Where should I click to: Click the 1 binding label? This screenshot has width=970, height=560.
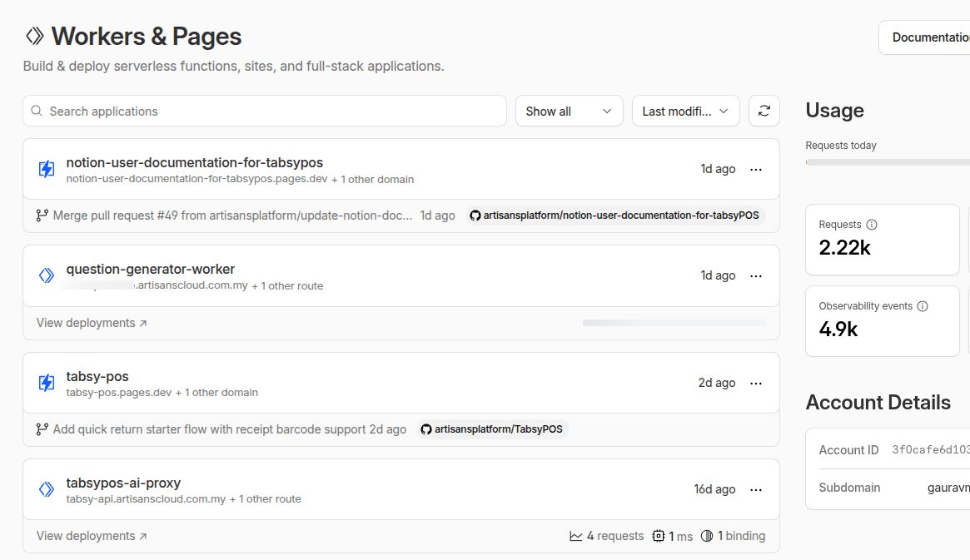(x=741, y=536)
